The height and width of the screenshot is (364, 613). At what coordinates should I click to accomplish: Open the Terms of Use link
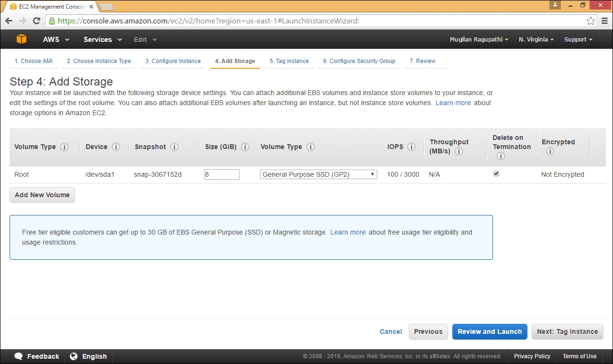pos(580,356)
